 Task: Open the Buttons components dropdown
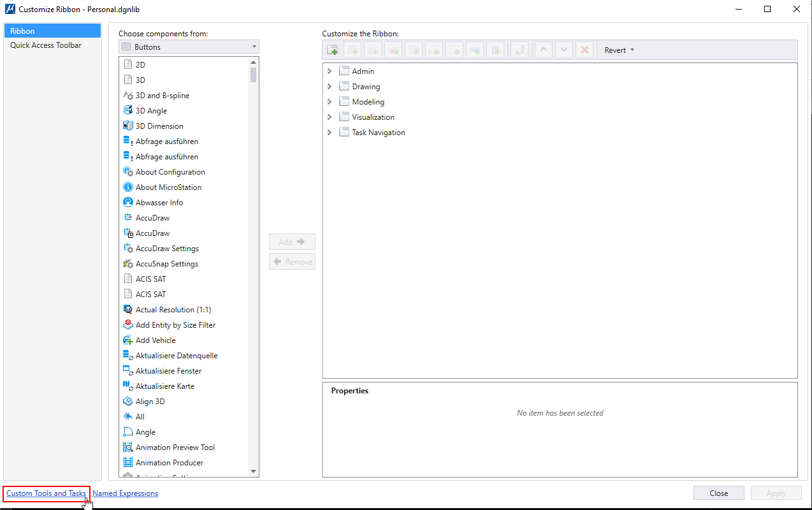click(189, 47)
